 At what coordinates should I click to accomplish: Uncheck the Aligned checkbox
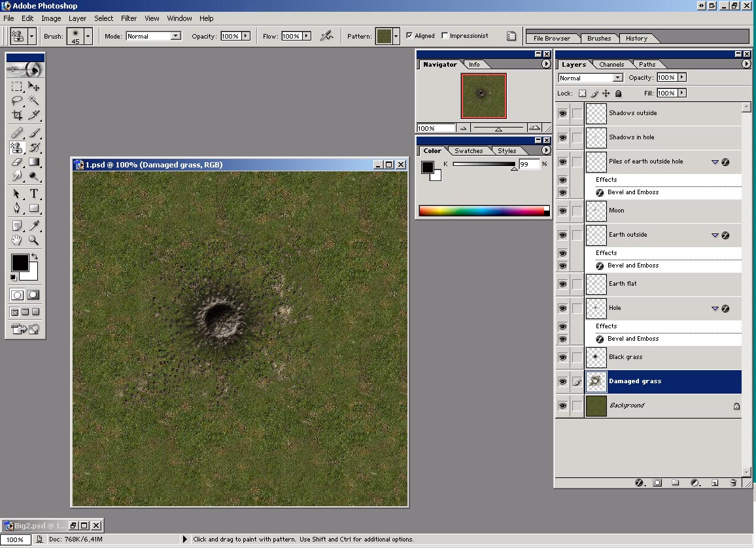[x=409, y=36]
